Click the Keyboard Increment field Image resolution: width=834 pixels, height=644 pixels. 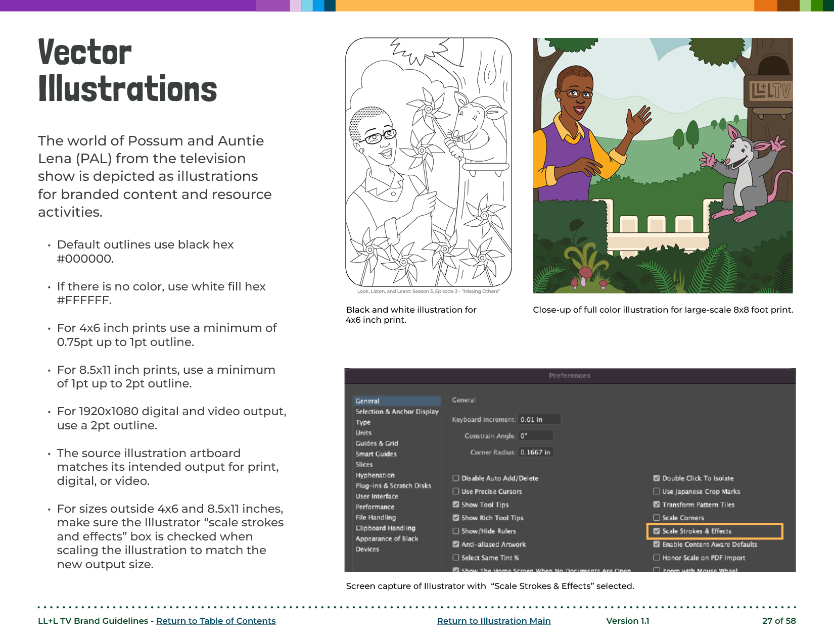tap(539, 419)
